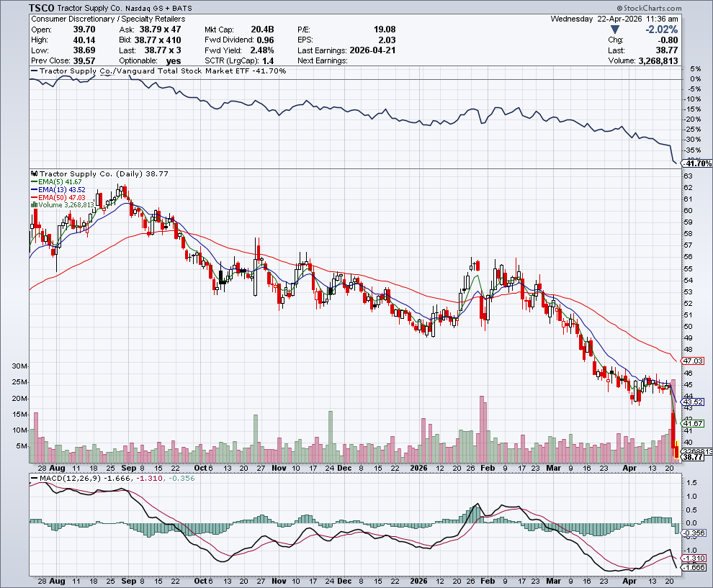This screenshot has width=713, height=588.
Task: Click the 2026 label on the price chart date axis
Action: pos(418,468)
